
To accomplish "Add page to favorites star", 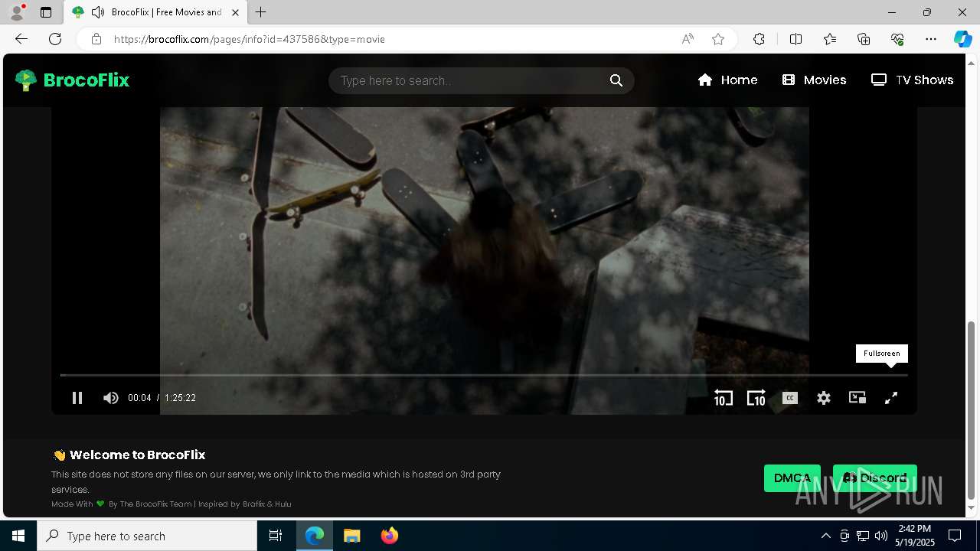I will pyautogui.click(x=718, y=39).
